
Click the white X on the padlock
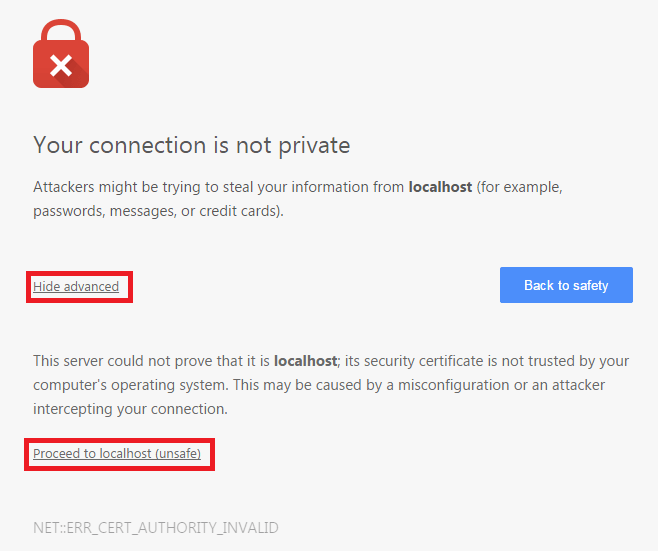[61, 66]
